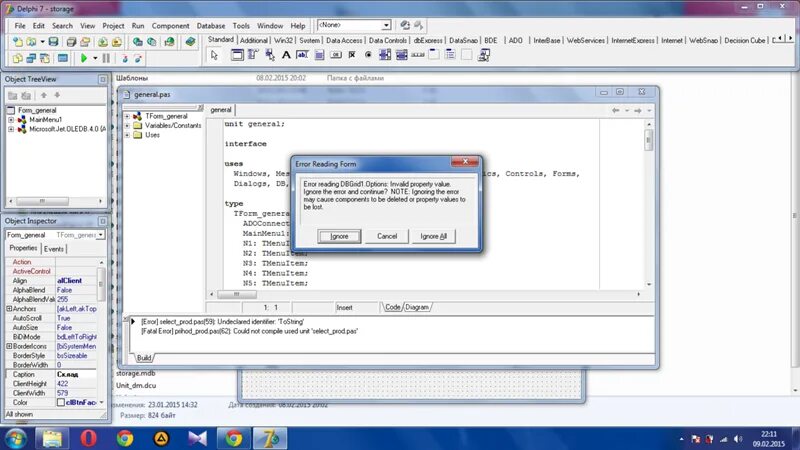The height and width of the screenshot is (450, 800).
Task: Open Opera from the taskbar
Action: (89, 438)
